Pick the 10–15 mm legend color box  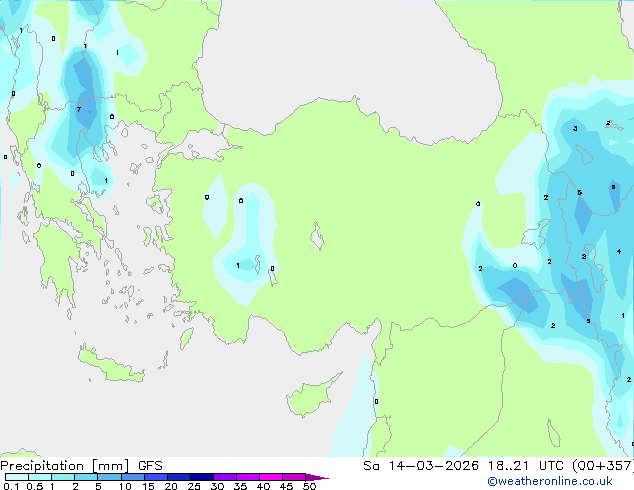(133, 477)
